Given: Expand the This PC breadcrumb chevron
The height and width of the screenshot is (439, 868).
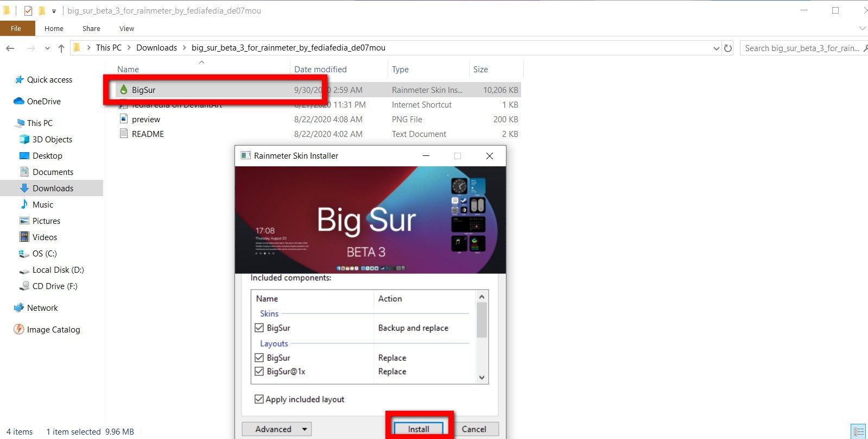Looking at the screenshot, I should (x=129, y=48).
